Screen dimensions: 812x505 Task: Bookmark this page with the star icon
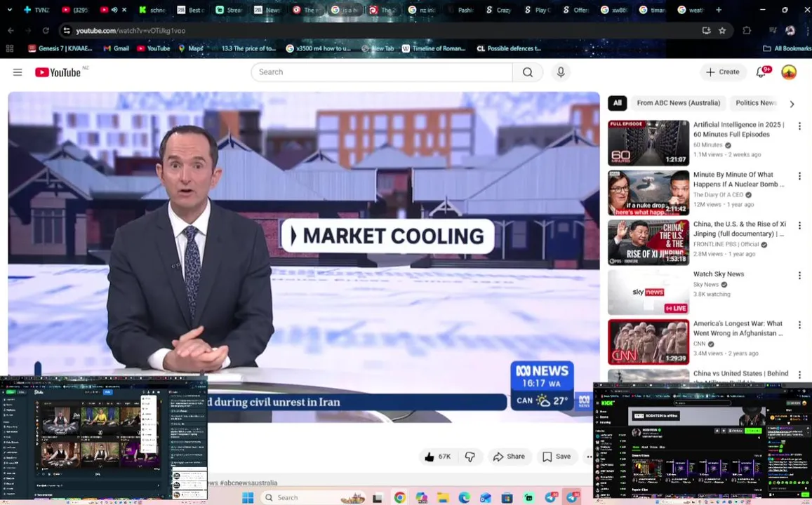tap(722, 31)
